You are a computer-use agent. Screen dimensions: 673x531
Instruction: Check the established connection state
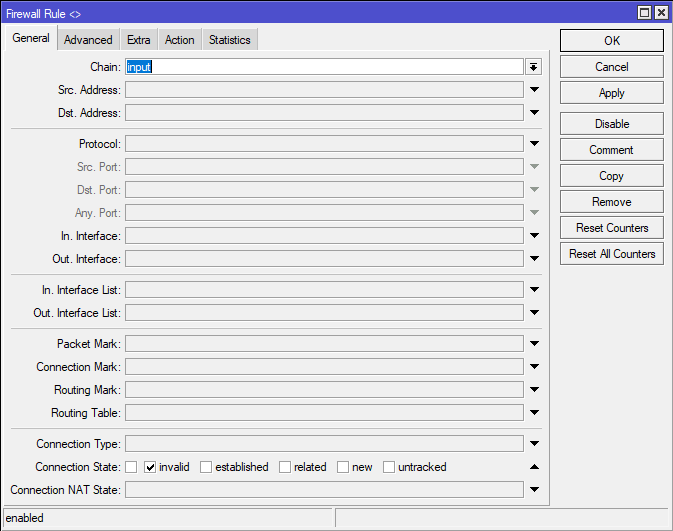(206, 467)
